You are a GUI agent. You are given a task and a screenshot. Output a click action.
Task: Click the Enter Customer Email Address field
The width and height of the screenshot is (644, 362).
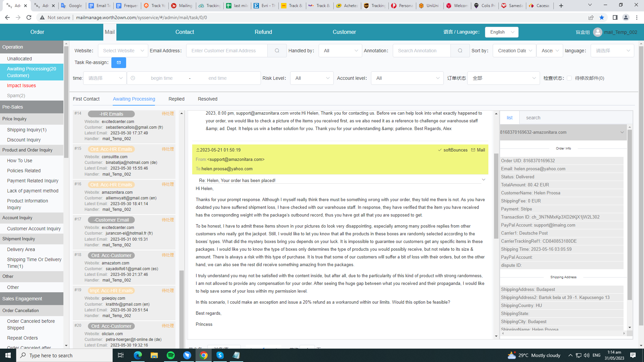coord(227,51)
